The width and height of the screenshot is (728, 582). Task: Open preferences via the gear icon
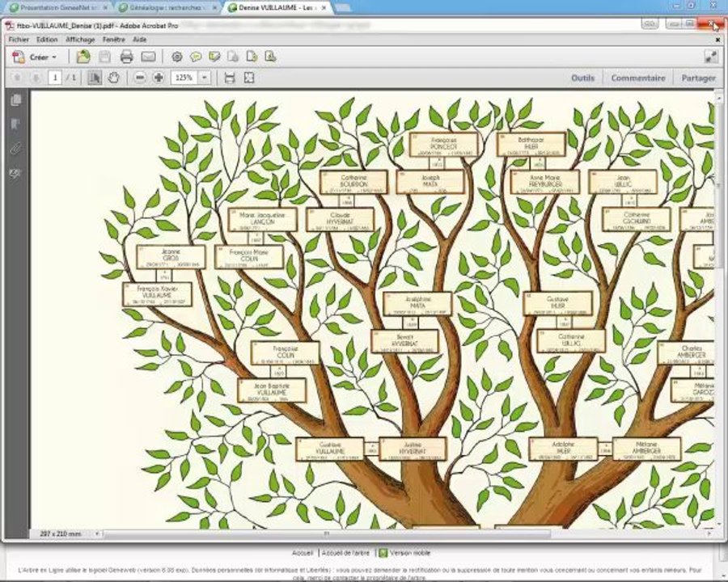click(177, 57)
